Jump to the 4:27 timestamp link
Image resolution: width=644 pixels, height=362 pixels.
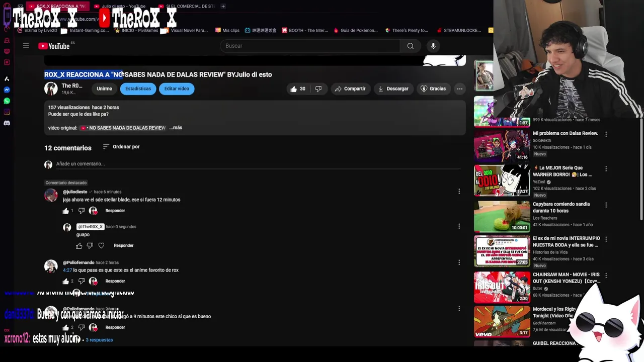pyautogui.click(x=67, y=270)
